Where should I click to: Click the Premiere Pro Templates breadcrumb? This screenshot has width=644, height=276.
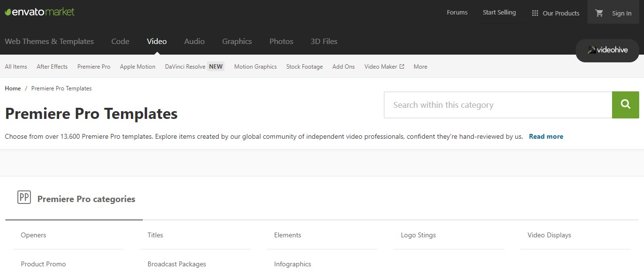click(x=61, y=88)
